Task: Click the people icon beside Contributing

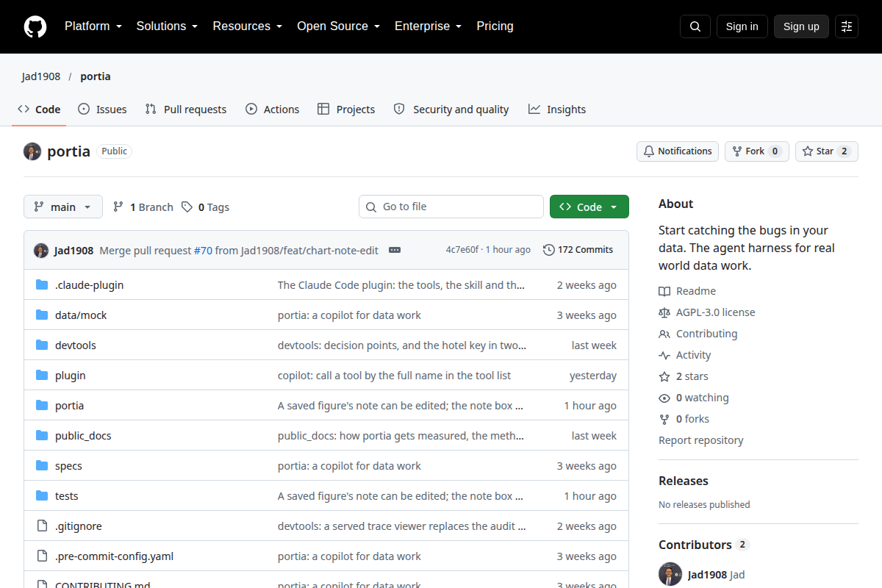Action: pos(664,334)
